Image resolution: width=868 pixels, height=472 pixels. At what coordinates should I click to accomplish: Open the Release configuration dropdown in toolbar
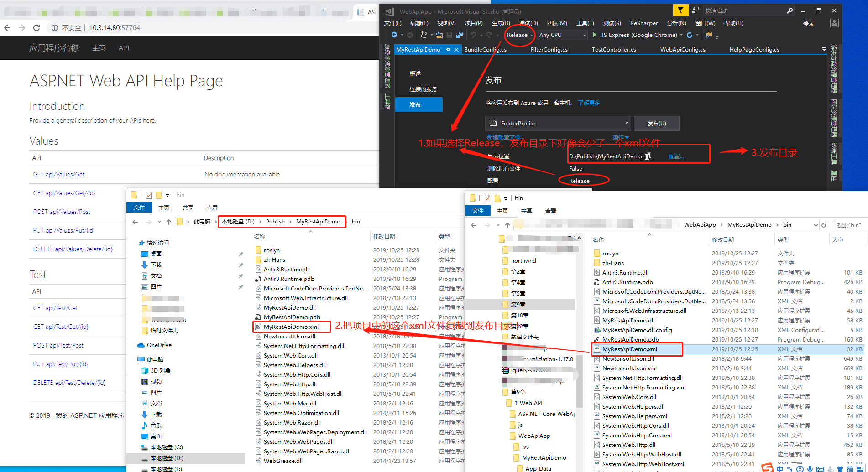[x=519, y=35]
